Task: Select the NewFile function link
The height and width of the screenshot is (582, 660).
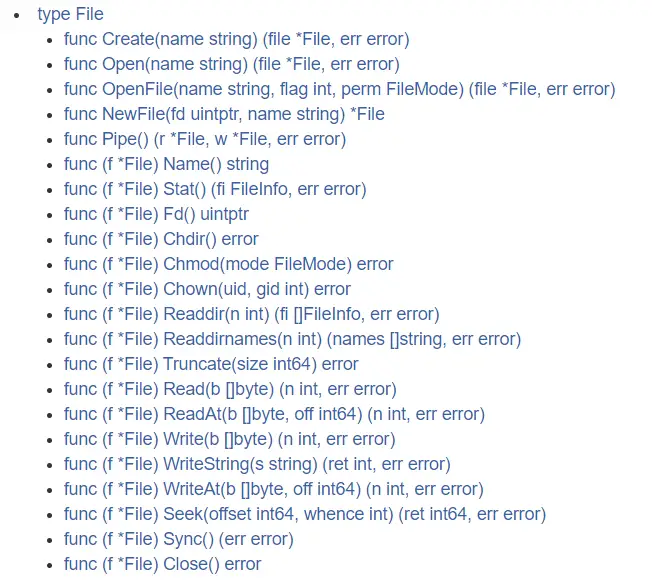Action: tap(224, 114)
